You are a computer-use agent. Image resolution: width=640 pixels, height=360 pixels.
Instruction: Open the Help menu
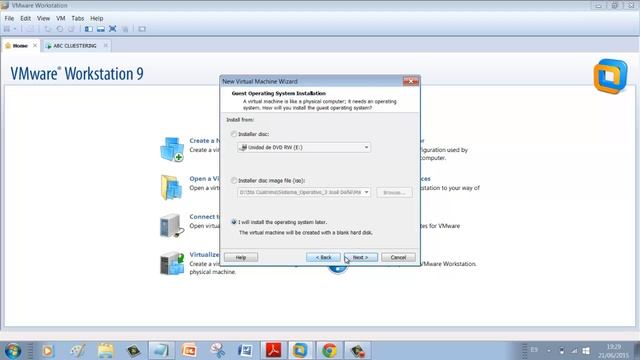(97, 18)
